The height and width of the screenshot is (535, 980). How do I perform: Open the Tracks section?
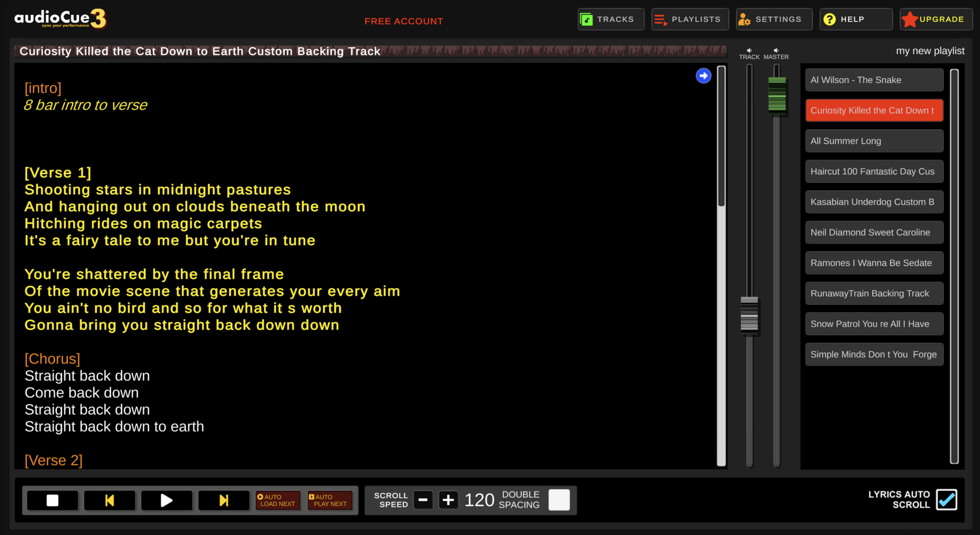coord(610,19)
